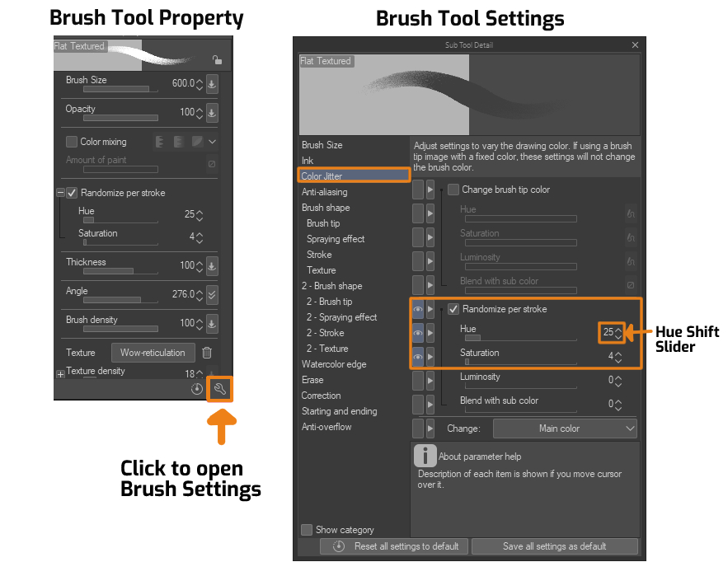This screenshot has height=562, width=728.
Task: Hide Hue from Tool Property via eye icon
Action: click(418, 333)
